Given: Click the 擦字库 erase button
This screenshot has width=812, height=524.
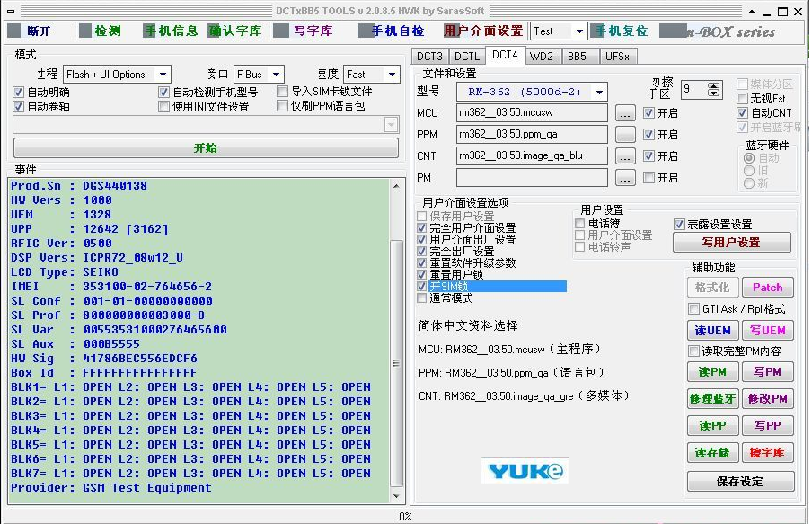Looking at the screenshot, I should point(767,452).
